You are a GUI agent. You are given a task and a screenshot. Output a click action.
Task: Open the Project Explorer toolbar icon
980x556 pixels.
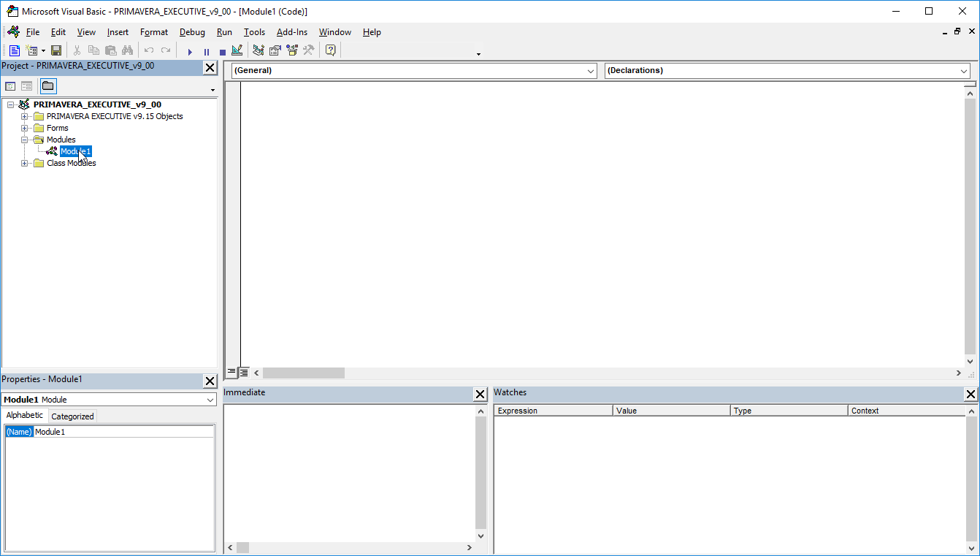coord(258,51)
